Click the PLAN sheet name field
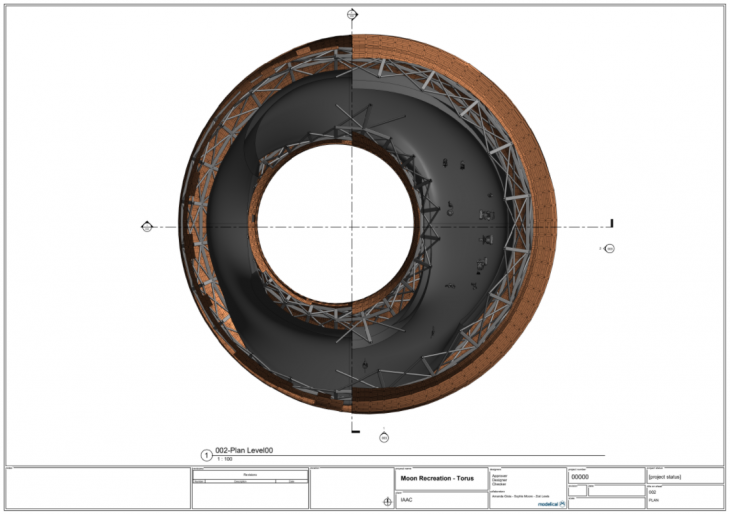 (x=654, y=501)
